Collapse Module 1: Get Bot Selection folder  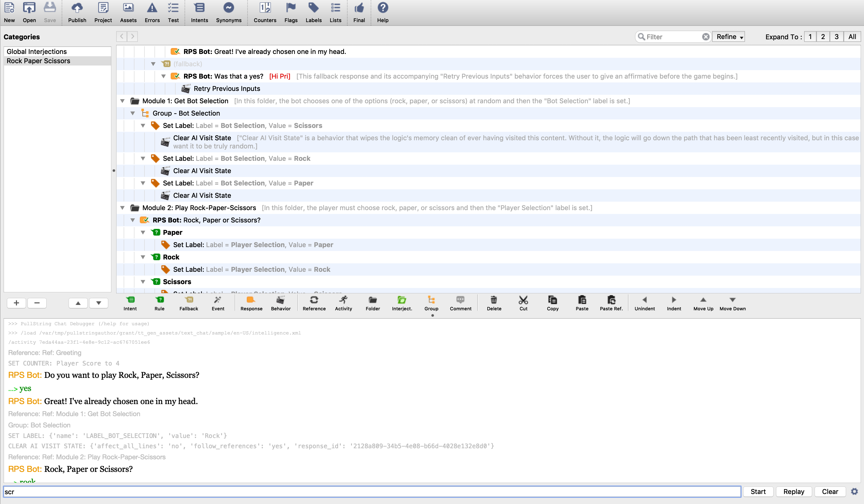pos(122,101)
